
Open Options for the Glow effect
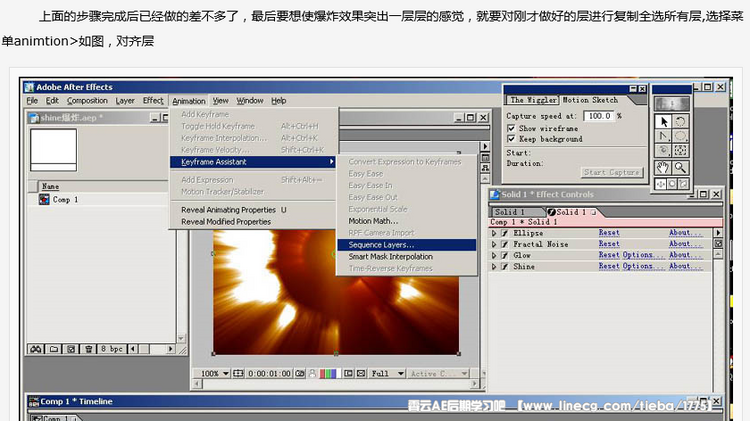point(644,255)
